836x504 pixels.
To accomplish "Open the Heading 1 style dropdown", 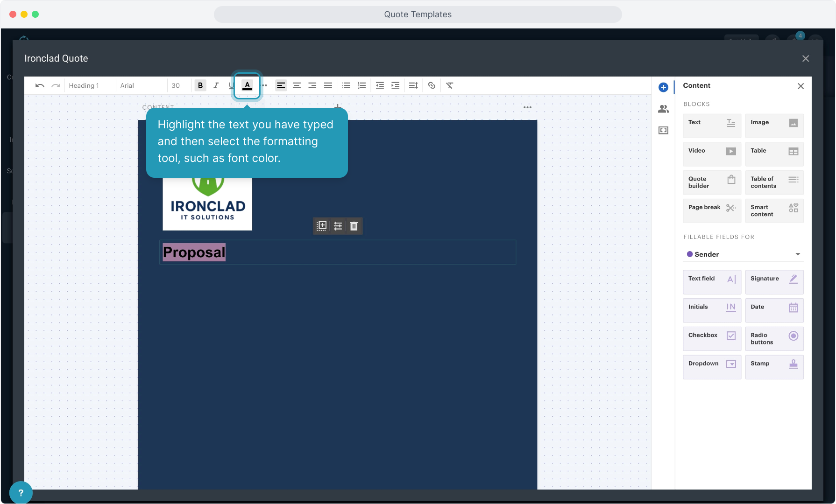I will 90,85.
